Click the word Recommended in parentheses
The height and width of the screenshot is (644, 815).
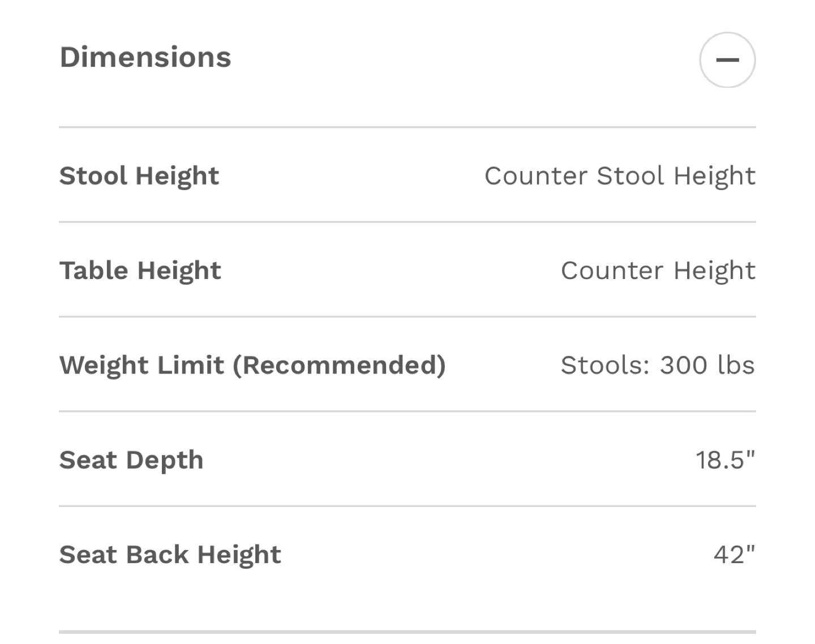click(x=340, y=365)
